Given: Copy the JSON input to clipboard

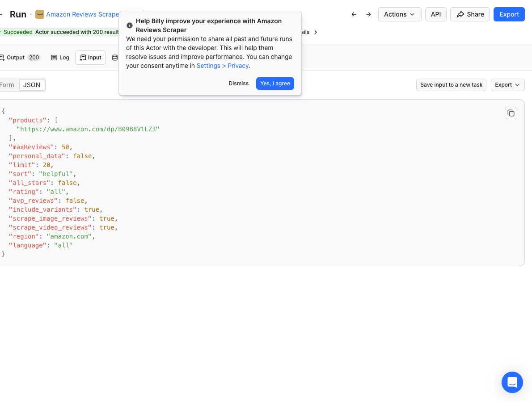Looking at the screenshot, I should pyautogui.click(x=511, y=113).
